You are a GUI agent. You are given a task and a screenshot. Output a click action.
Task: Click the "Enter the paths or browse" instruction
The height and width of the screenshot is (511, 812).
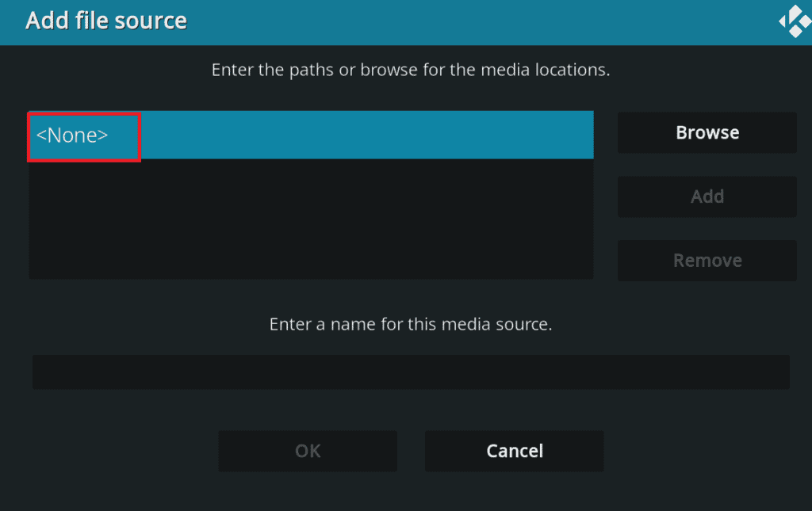pyautogui.click(x=410, y=70)
